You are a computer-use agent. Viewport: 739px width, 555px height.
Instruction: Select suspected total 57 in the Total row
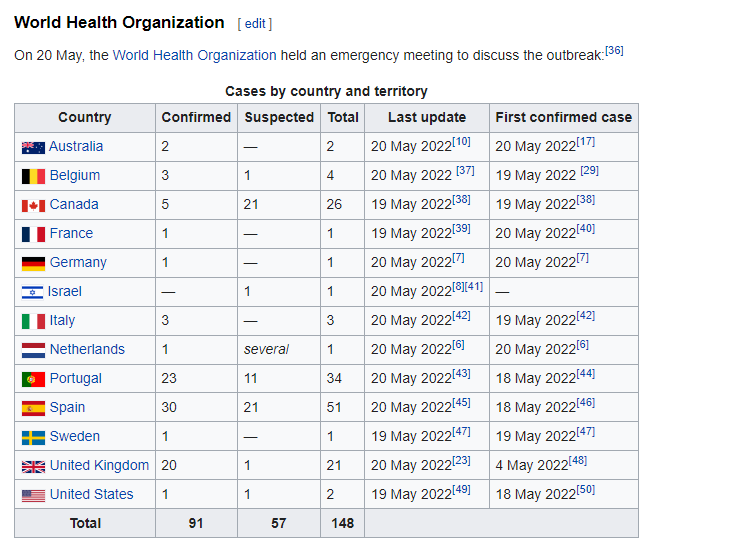point(279,523)
